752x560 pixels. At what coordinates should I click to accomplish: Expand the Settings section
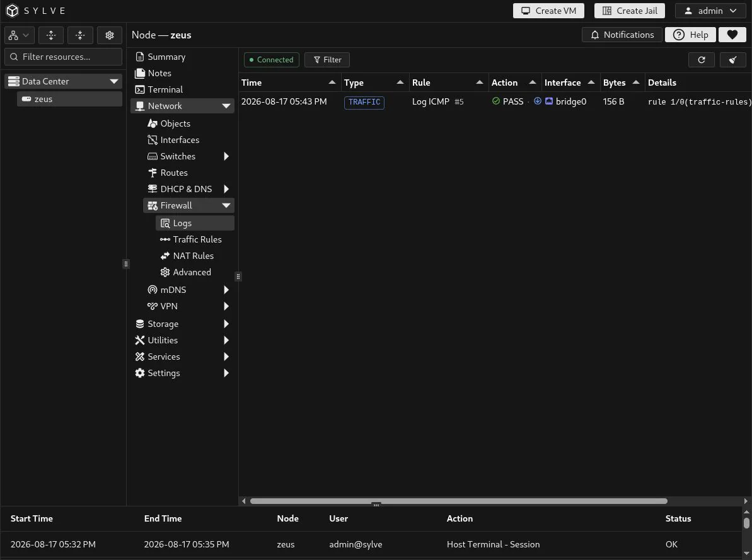[x=226, y=372]
